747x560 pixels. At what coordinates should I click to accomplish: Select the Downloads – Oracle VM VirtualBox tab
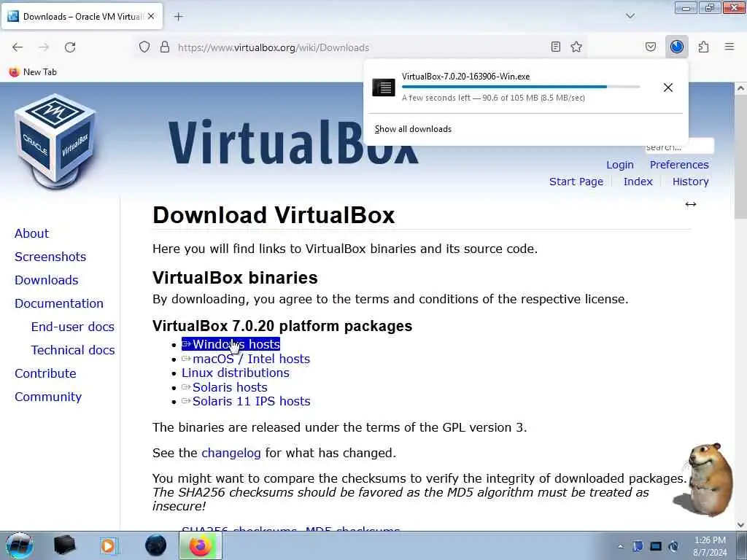pos(82,16)
